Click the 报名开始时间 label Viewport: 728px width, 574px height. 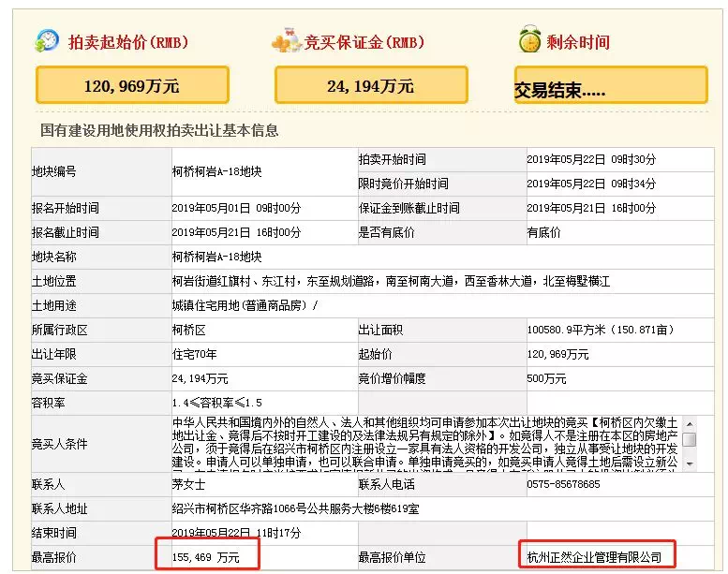pos(65,209)
